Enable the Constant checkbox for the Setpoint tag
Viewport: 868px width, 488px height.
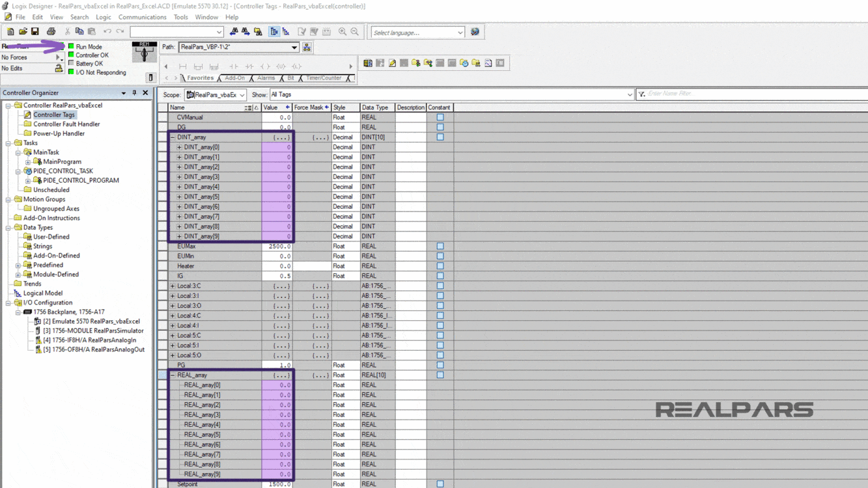click(x=439, y=485)
